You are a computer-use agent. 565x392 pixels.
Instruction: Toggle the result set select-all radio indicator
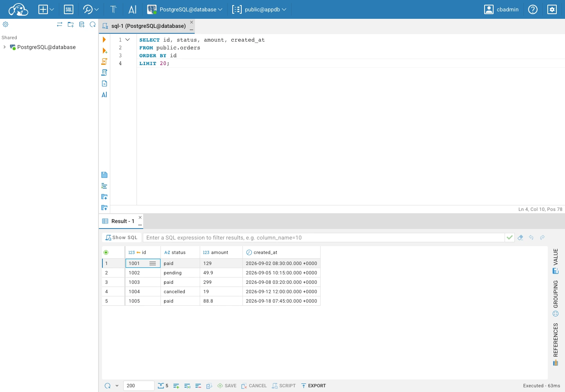(106, 252)
